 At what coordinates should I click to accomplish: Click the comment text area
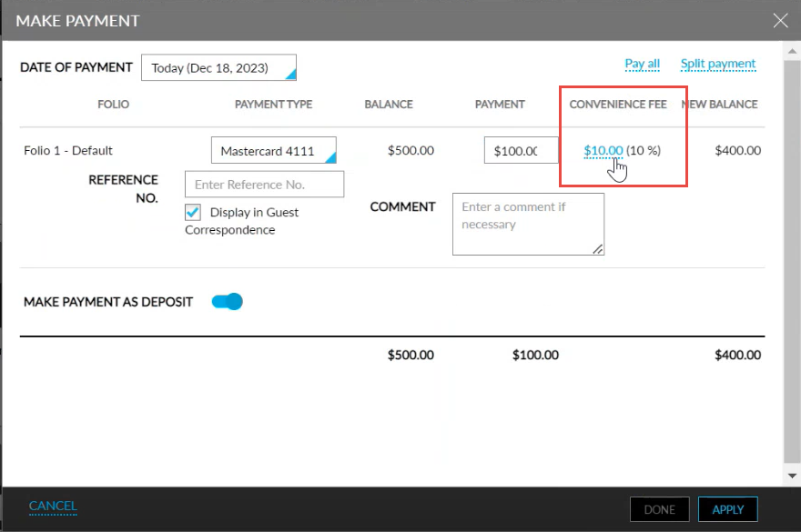point(528,224)
